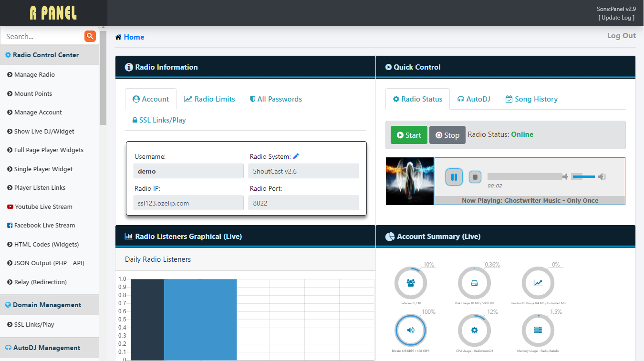Click the Listeners circular gauge icon
Image resolution: width=644 pixels, height=361 pixels.
[410, 283]
